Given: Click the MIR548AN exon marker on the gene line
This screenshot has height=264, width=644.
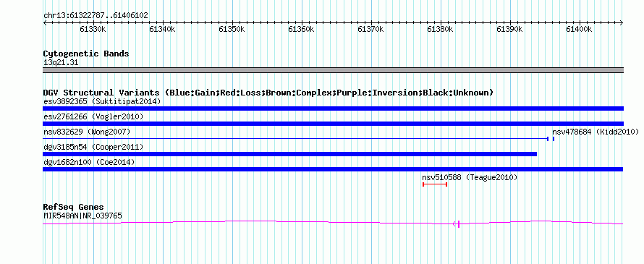Looking at the screenshot, I should tap(458, 223).
